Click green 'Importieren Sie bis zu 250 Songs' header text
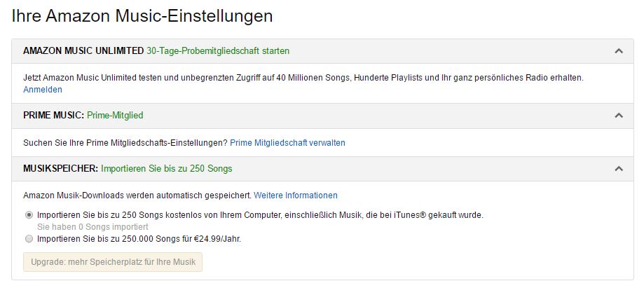This screenshot has width=644, height=288. (167, 169)
